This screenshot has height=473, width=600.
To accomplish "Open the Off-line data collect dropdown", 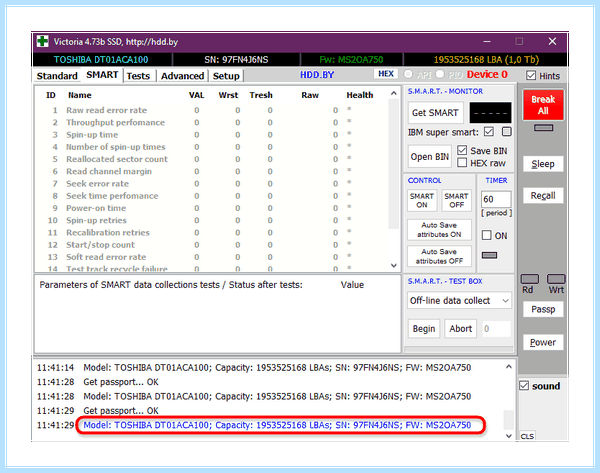I will point(459,300).
